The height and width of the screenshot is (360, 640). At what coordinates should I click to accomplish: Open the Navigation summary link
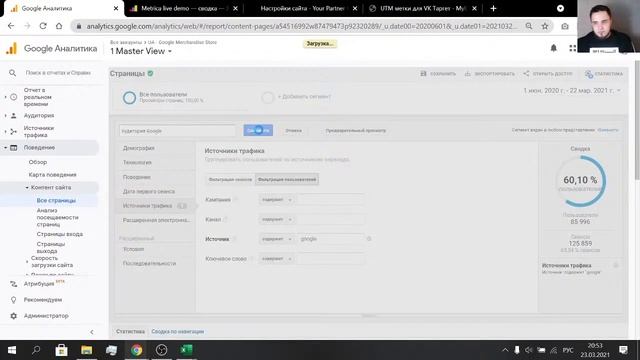click(x=178, y=331)
